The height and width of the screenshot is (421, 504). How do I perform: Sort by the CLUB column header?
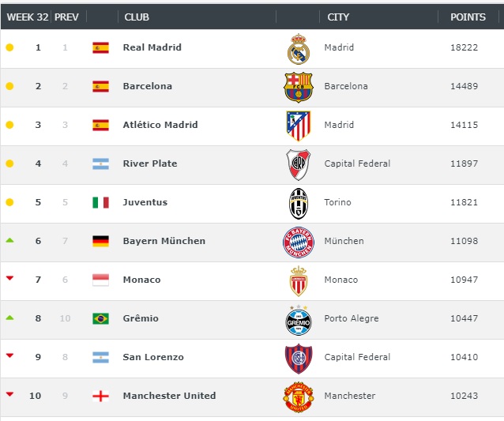[x=137, y=17]
